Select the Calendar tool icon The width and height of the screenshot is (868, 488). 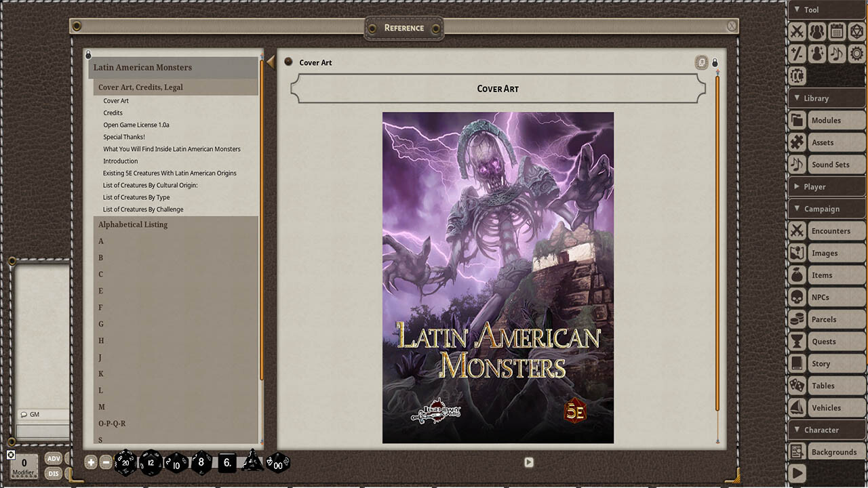(836, 31)
